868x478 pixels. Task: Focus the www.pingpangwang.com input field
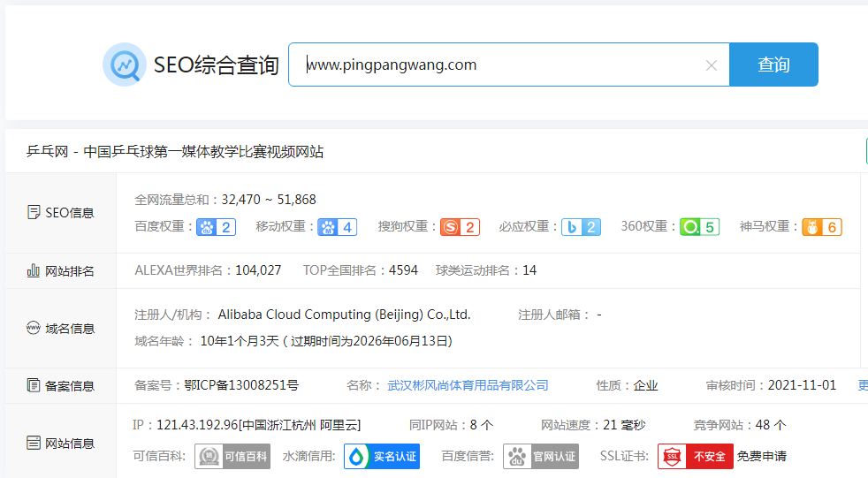(509, 64)
